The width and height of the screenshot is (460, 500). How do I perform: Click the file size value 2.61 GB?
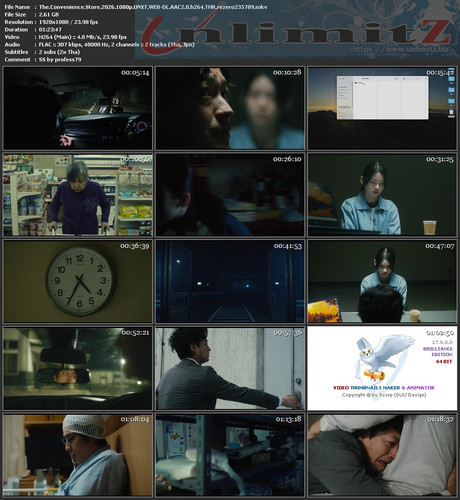49,14
